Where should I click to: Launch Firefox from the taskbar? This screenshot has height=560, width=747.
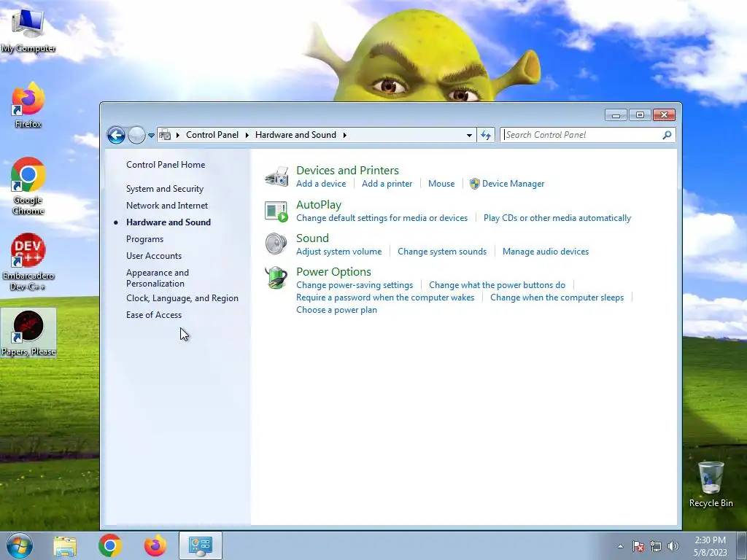(x=155, y=545)
